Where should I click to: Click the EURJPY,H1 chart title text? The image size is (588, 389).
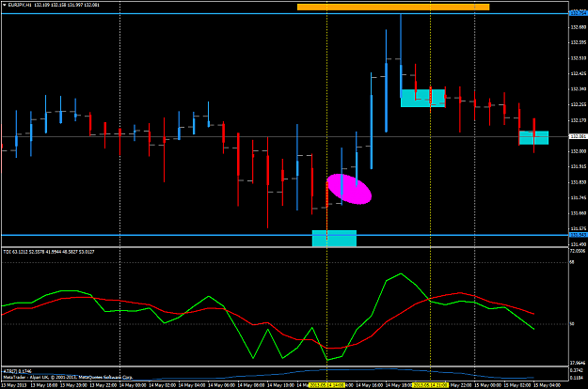20,5
